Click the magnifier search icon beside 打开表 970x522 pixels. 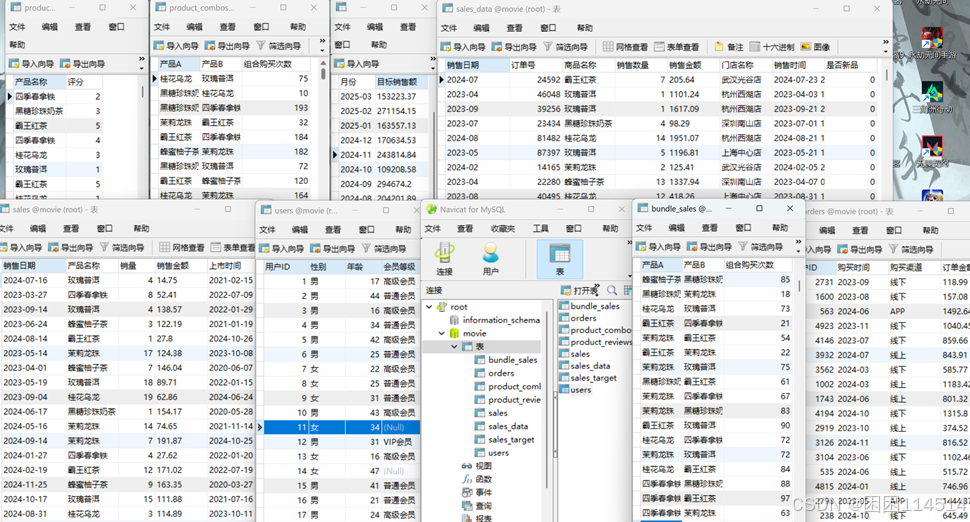click(611, 290)
